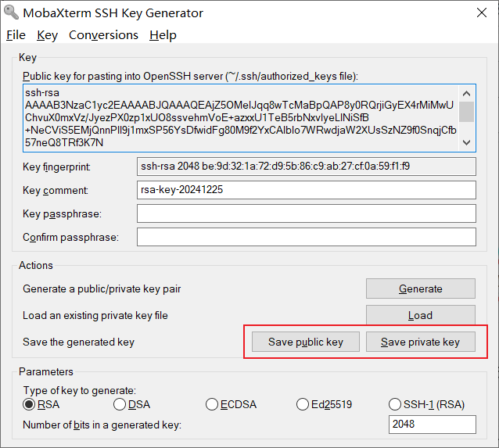Focus the Key passphrase field
The image size is (499, 448).
point(306,213)
